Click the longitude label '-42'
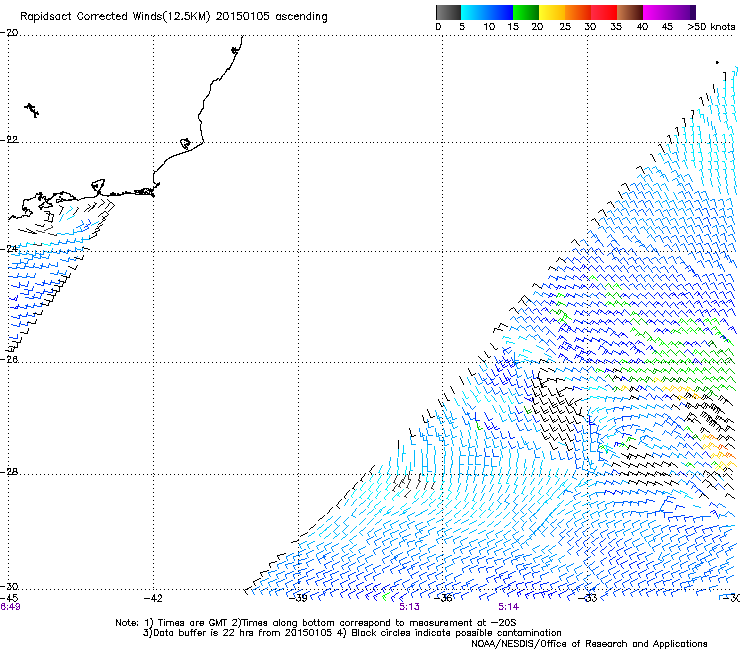This screenshot has height=650, width=740. pos(153,598)
